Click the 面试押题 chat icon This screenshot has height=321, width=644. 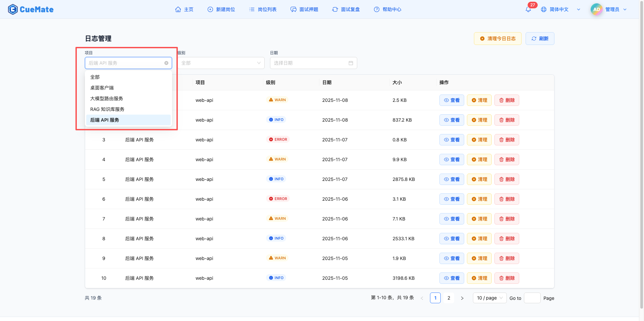(x=293, y=9)
